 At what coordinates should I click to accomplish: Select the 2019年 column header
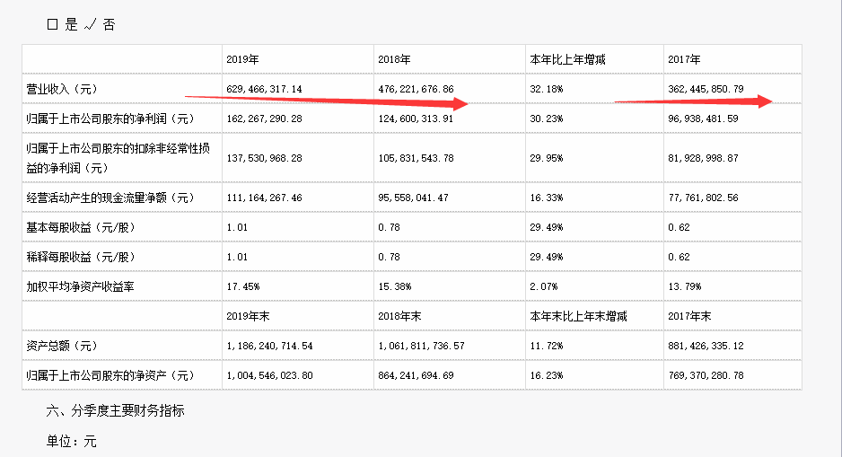pyautogui.click(x=242, y=59)
